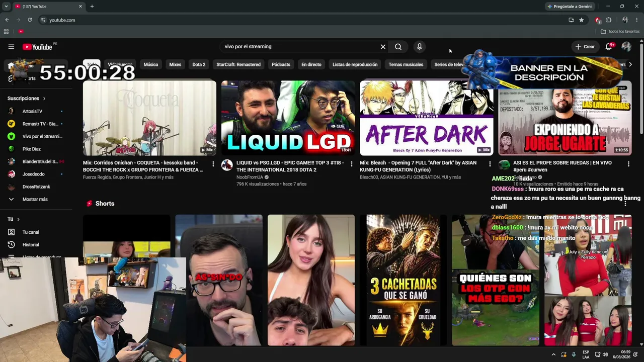This screenshot has width=644, height=362.
Task: Select the En directo filter chip
Action: (x=311, y=64)
